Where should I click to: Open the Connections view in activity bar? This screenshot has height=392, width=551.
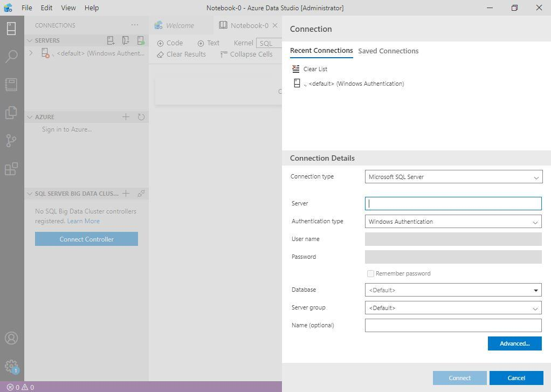coord(11,29)
